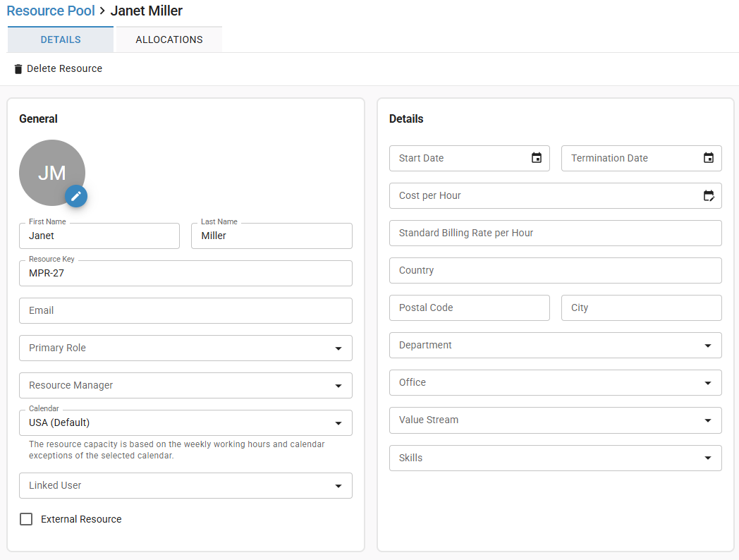This screenshot has width=739, height=560.
Task: Click the Cost per Hour schedule icon
Action: pos(709,195)
